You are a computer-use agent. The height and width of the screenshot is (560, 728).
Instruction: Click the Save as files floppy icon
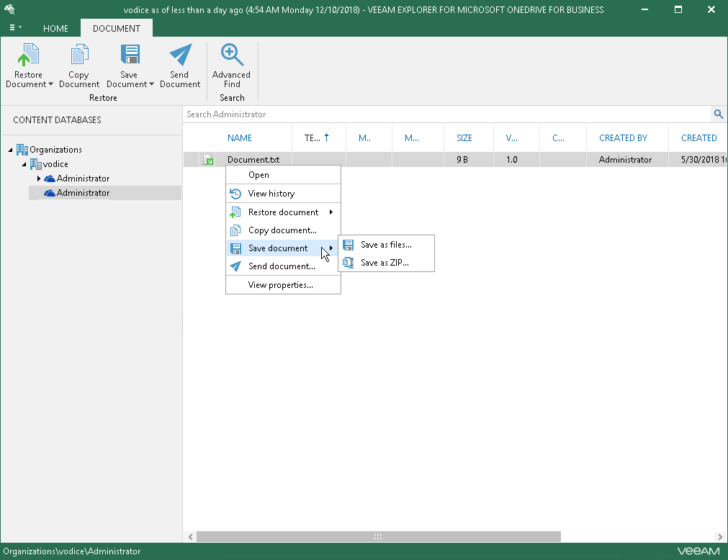pos(349,245)
